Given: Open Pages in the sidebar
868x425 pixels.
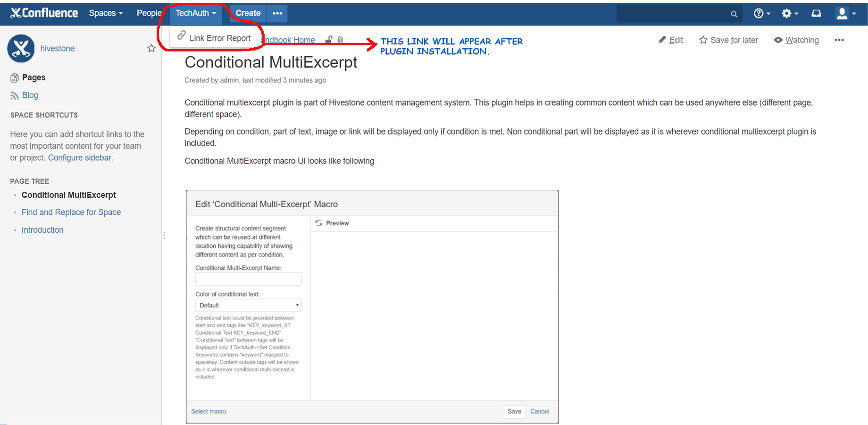Looking at the screenshot, I should point(34,77).
